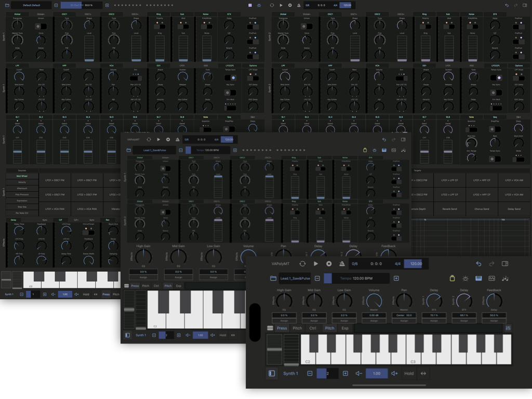Toggle LFO2 Tempo Sync switch in top-left panel

point(230,77)
